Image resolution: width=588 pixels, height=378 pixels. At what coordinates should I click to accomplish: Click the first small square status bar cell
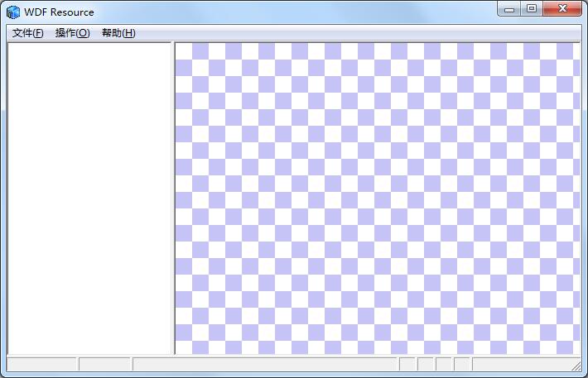[407, 365]
